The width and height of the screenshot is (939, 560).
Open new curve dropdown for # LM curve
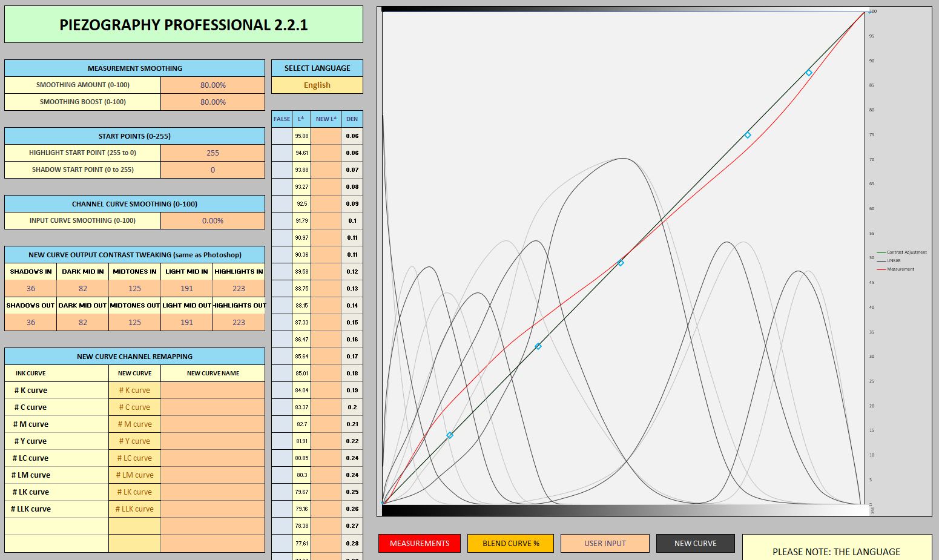[135, 475]
